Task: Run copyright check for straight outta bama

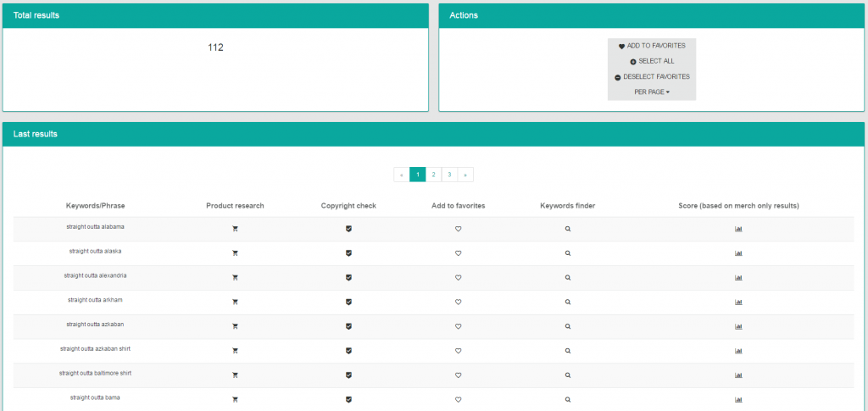Action: point(348,399)
